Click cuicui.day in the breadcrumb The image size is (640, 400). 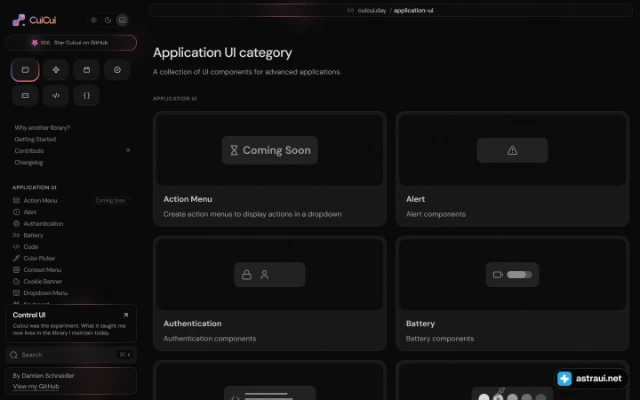(372, 10)
